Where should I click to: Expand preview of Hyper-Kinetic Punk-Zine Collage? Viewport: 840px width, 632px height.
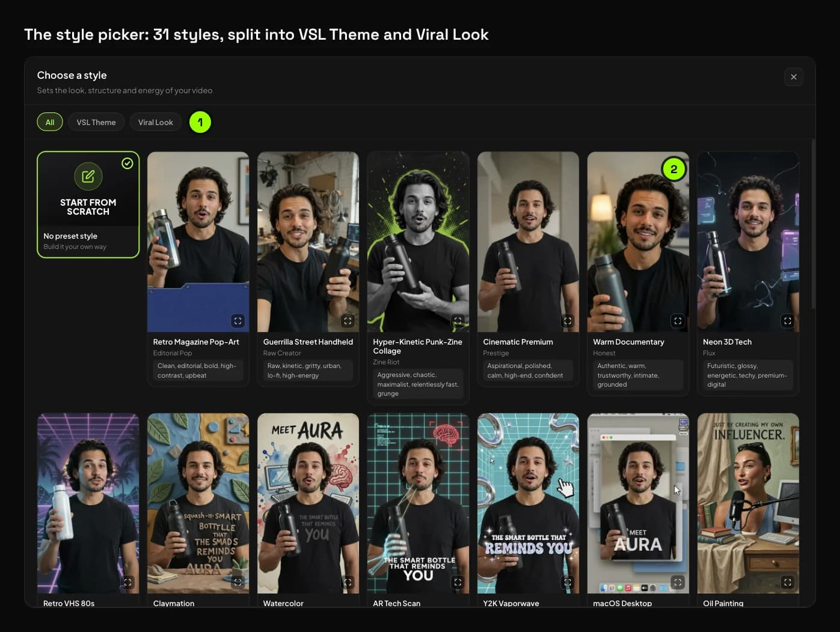458,321
